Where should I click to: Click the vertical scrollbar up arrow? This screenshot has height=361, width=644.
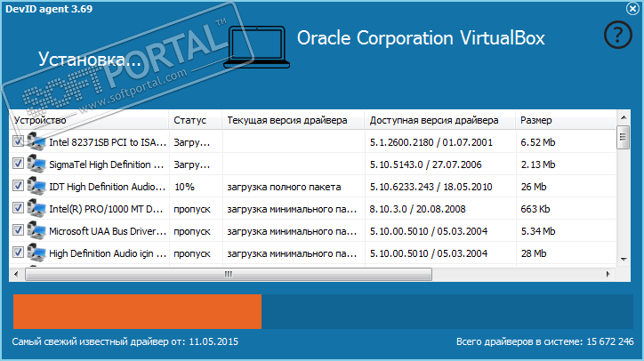pos(624,117)
